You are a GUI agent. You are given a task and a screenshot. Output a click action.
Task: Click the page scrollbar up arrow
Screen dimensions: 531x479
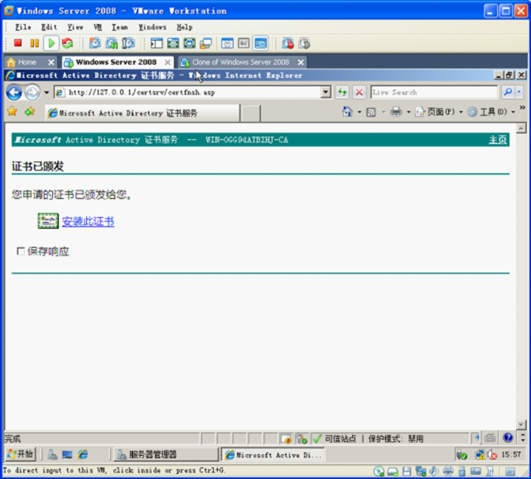coord(521,128)
